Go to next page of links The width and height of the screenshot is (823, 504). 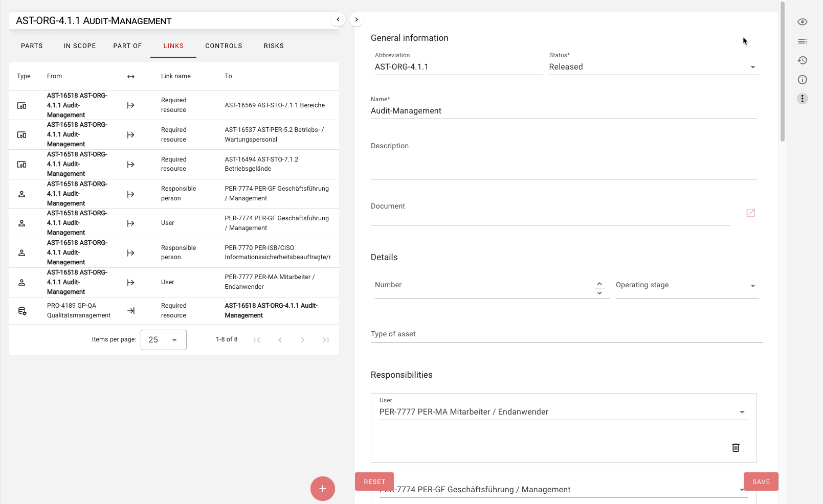303,340
